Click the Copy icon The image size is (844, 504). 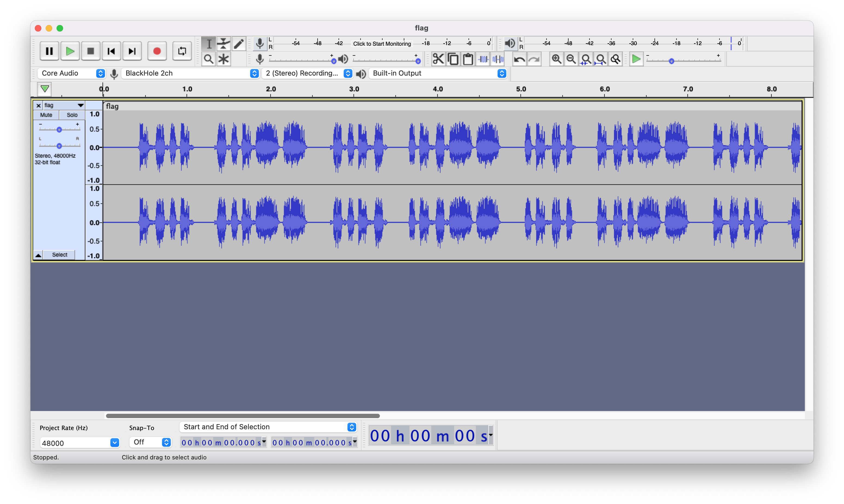pyautogui.click(x=453, y=59)
